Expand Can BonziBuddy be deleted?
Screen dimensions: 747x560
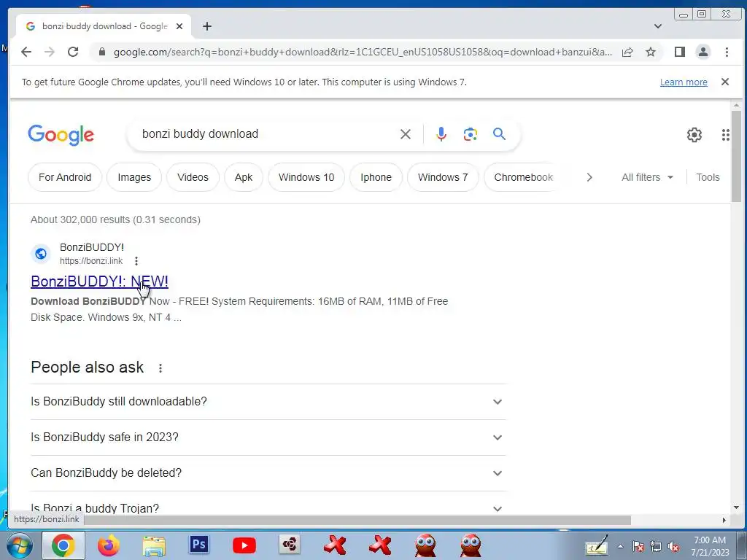(x=268, y=472)
